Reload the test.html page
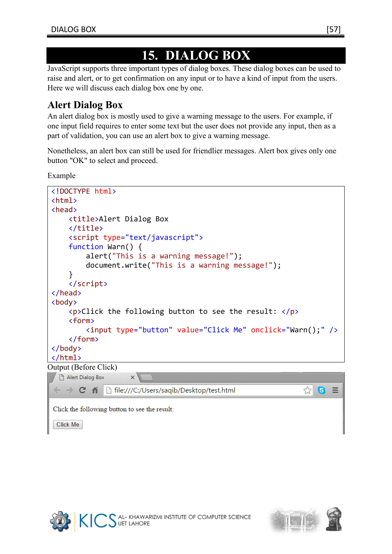Image resolution: width=392 pixels, height=554 pixels. [x=82, y=390]
